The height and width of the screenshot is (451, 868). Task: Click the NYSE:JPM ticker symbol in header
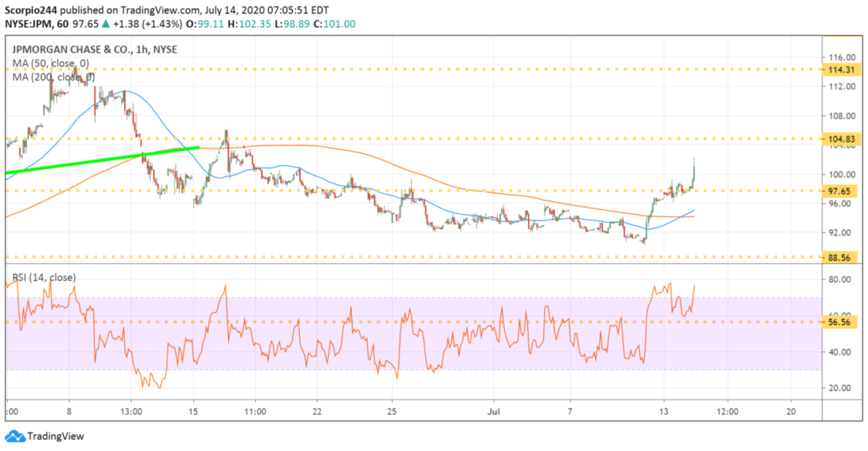click(x=28, y=24)
